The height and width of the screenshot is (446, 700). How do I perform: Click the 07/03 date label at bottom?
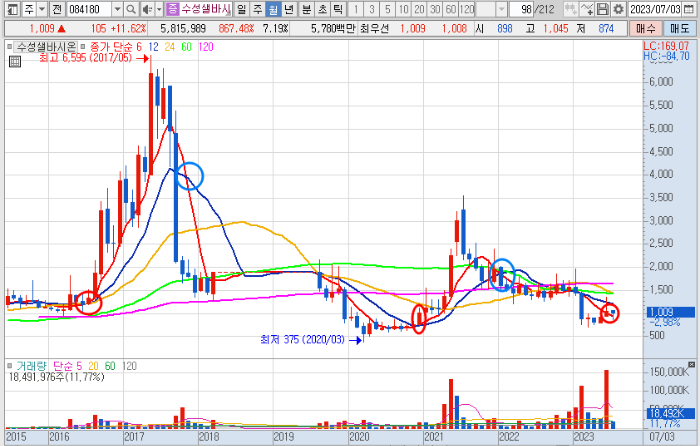tap(662, 436)
